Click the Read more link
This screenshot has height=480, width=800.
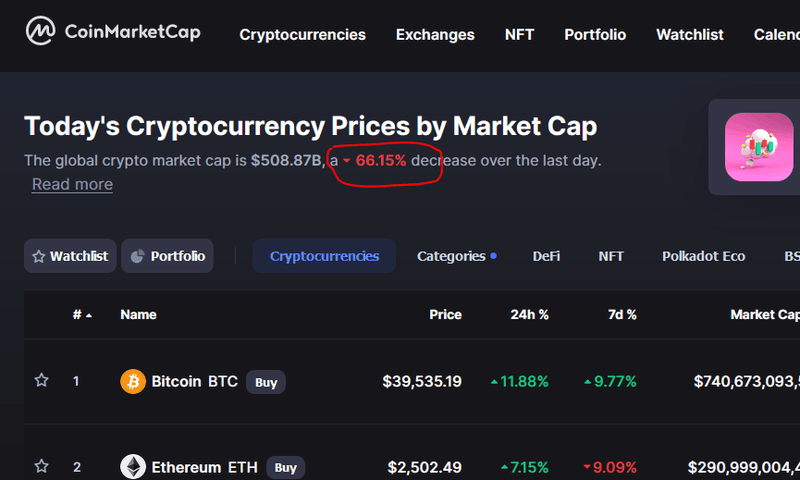point(72,184)
